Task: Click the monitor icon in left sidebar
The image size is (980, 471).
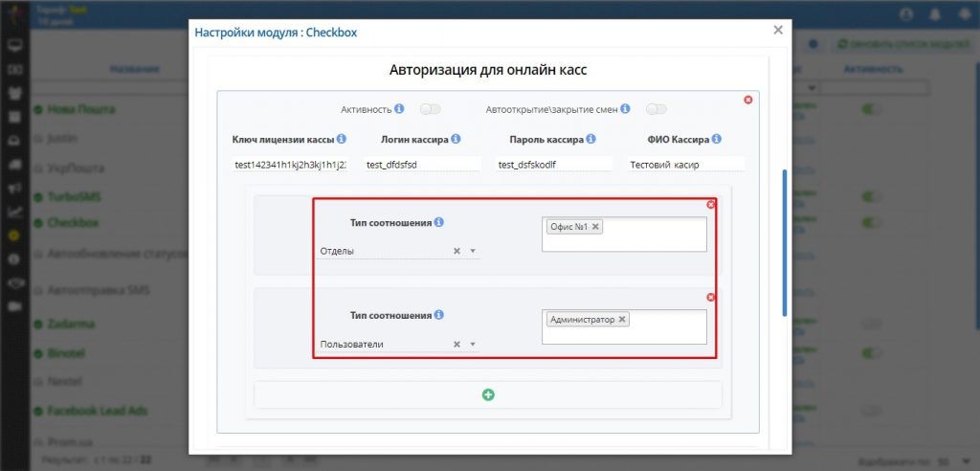Action: (15, 45)
